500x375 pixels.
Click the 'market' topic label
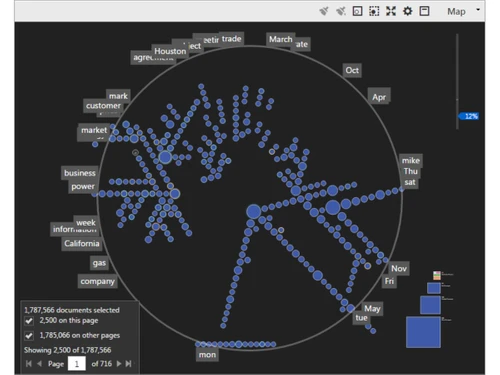(x=94, y=130)
